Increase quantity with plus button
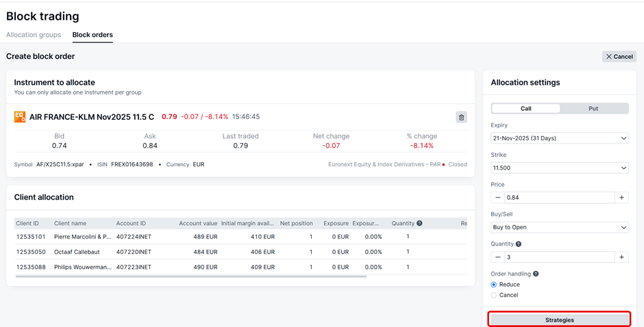 (621, 257)
